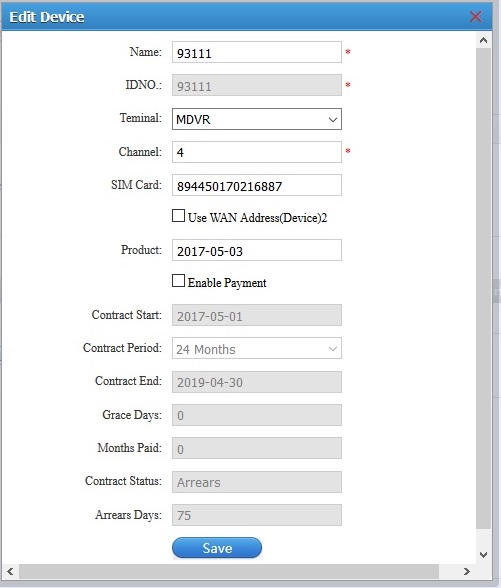Screen dimensions: 501x588
Task: Click the Contract Start date field
Action: coord(257,315)
